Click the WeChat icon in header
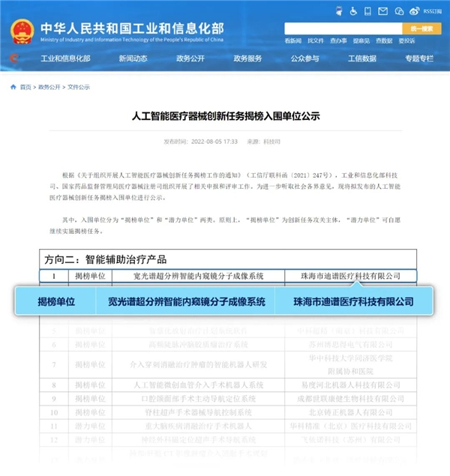Image resolution: width=450 pixels, height=476 pixels. click(x=399, y=11)
